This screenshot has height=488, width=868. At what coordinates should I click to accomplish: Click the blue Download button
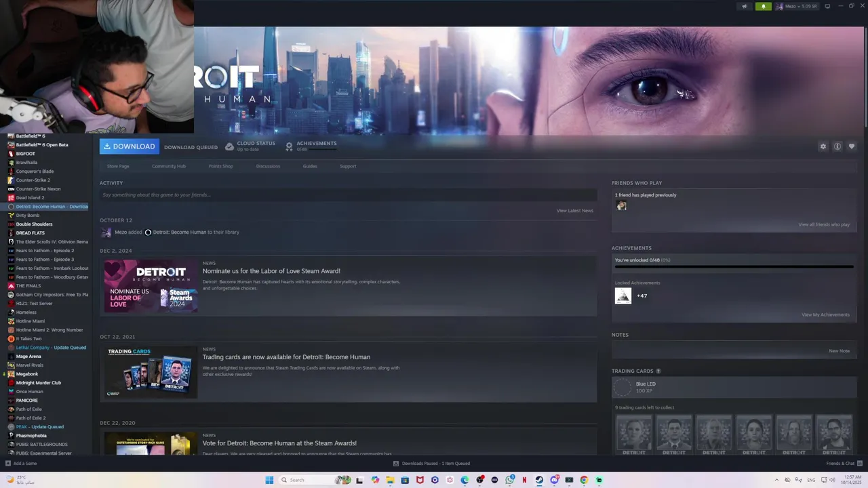click(x=130, y=146)
